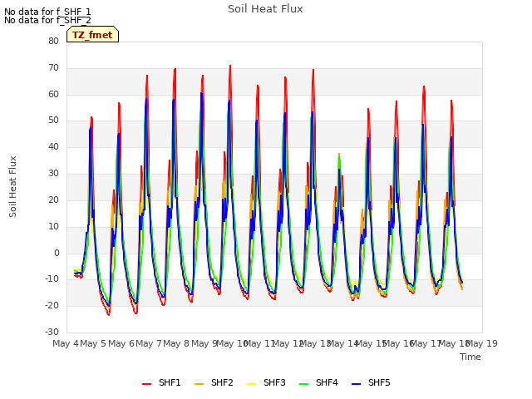Click the TZ_fmet annotation tag
This screenshot has height=399, width=532.
(x=92, y=34)
